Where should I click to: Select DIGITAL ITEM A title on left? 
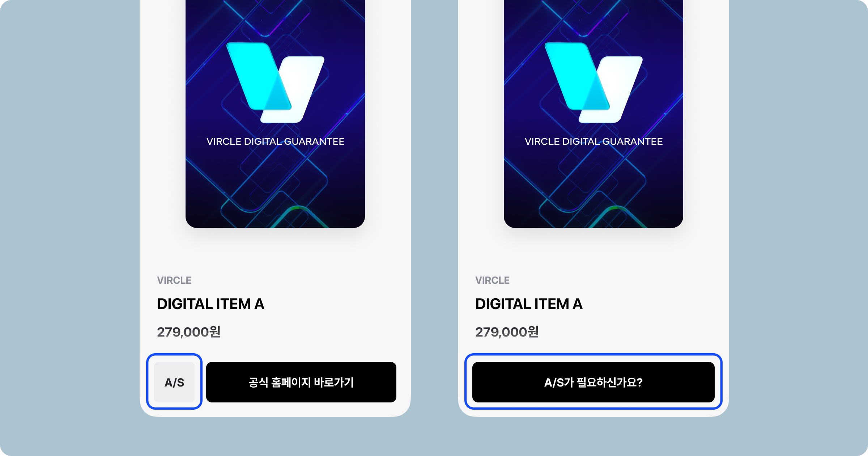[211, 304]
